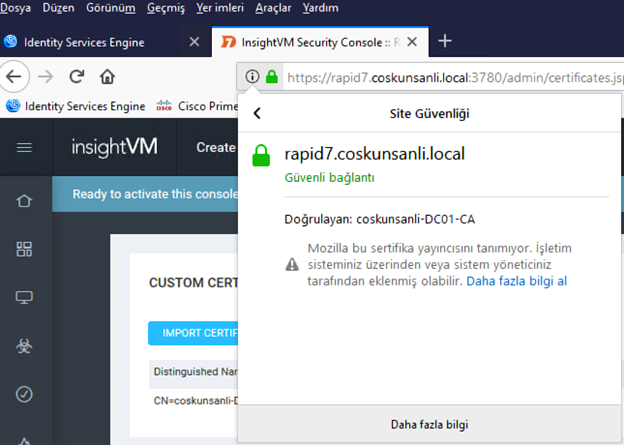Click the site information icon
The width and height of the screenshot is (624, 445).
tap(252, 76)
